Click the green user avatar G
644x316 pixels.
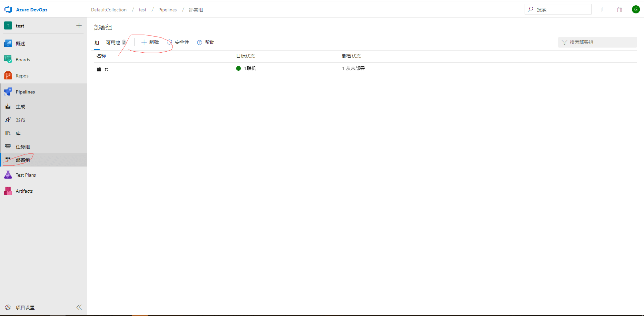(x=636, y=9)
